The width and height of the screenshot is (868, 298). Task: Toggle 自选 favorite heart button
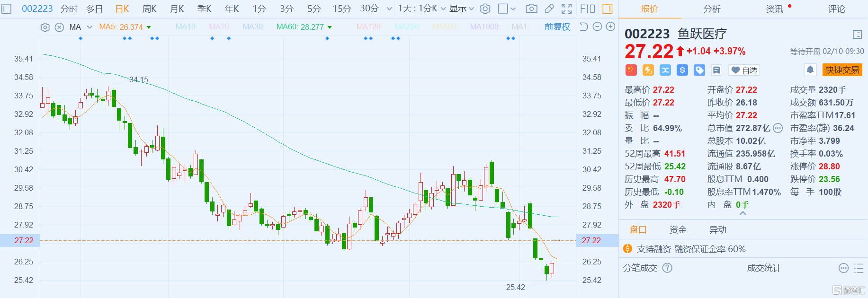743,70
